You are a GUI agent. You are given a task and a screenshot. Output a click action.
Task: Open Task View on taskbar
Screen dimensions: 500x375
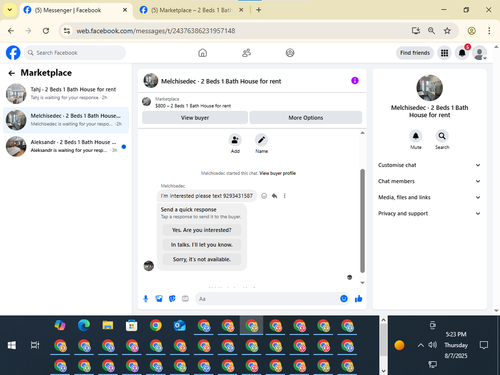point(35,345)
